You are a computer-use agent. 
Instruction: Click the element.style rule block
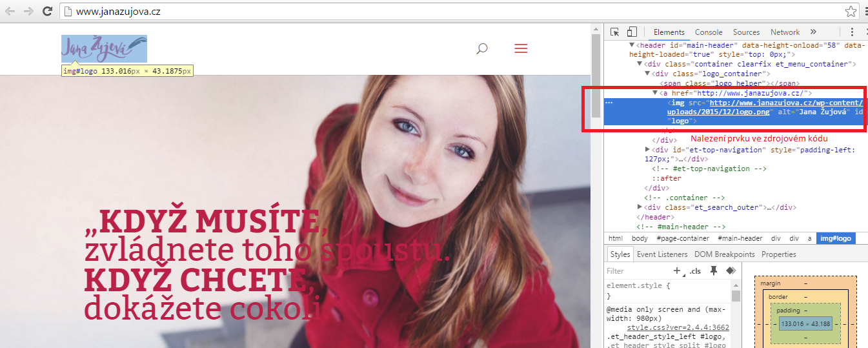coord(668,291)
